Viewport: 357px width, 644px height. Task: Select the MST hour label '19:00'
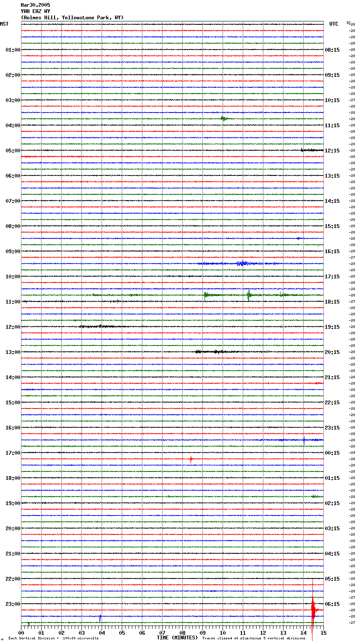tap(13, 503)
